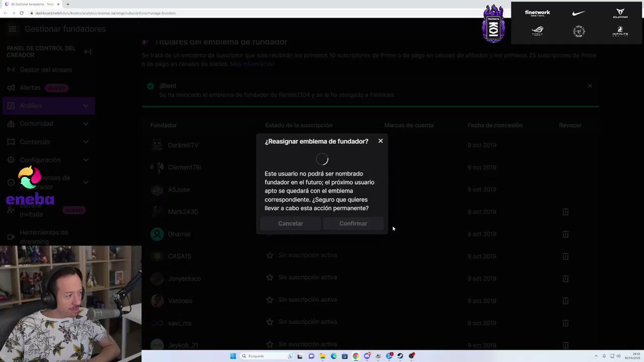
Task: Revoke founder badge for Varoooo
Action: pos(565,301)
